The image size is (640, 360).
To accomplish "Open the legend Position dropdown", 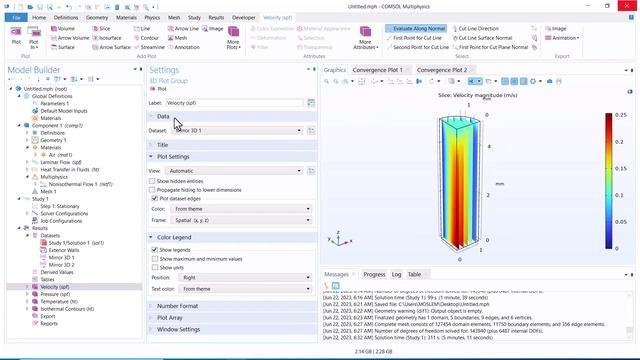I will pyautogui.click(x=245, y=277).
